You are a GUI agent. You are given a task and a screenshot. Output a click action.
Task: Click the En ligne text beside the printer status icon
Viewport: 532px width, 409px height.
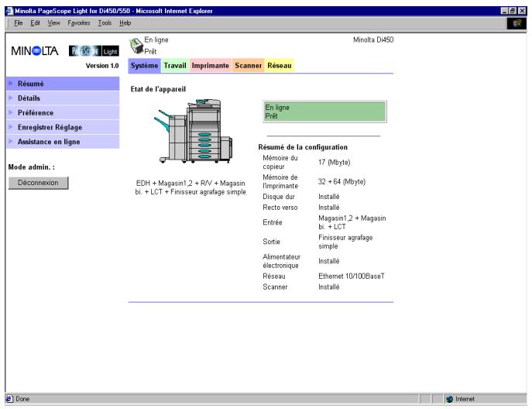tap(156, 40)
